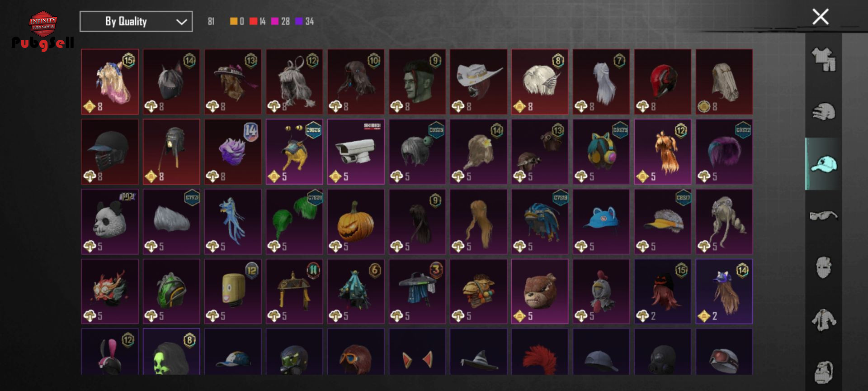The width and height of the screenshot is (868, 391).
Task: Open the jacket category in sidebar
Action: pos(823,320)
